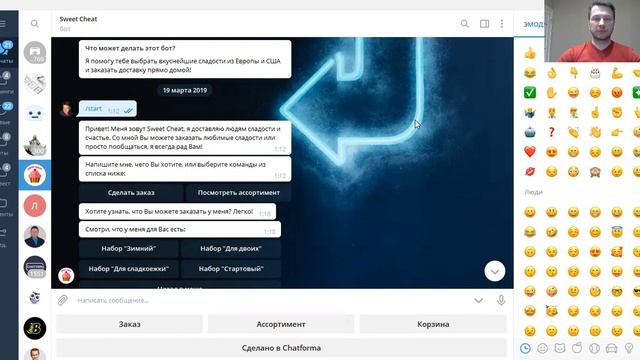Show animals emoji category cat icon
This screenshot has height=360, width=640.
pyautogui.click(x=560, y=348)
